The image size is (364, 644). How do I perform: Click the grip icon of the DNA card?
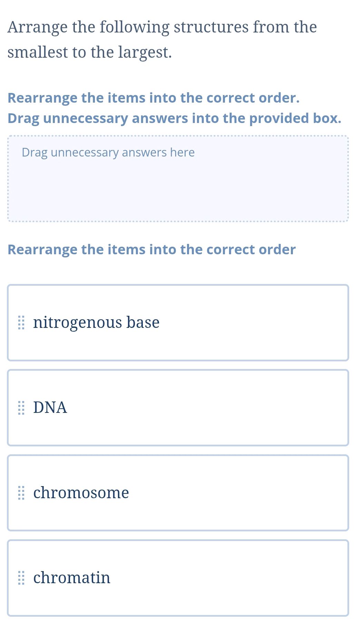coord(21,408)
